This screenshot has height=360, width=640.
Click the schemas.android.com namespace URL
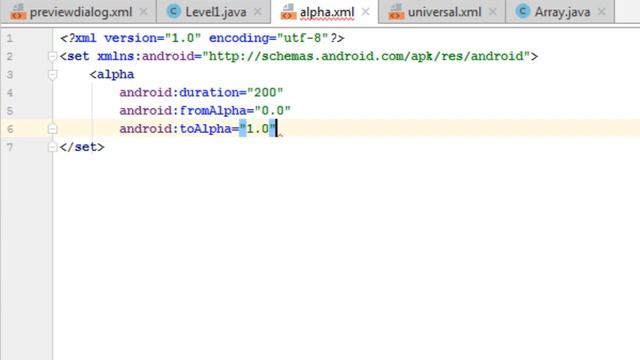click(366, 56)
